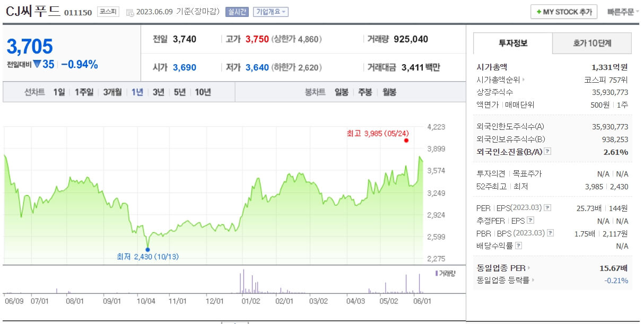Click the 전일 value 3,740

click(x=185, y=39)
